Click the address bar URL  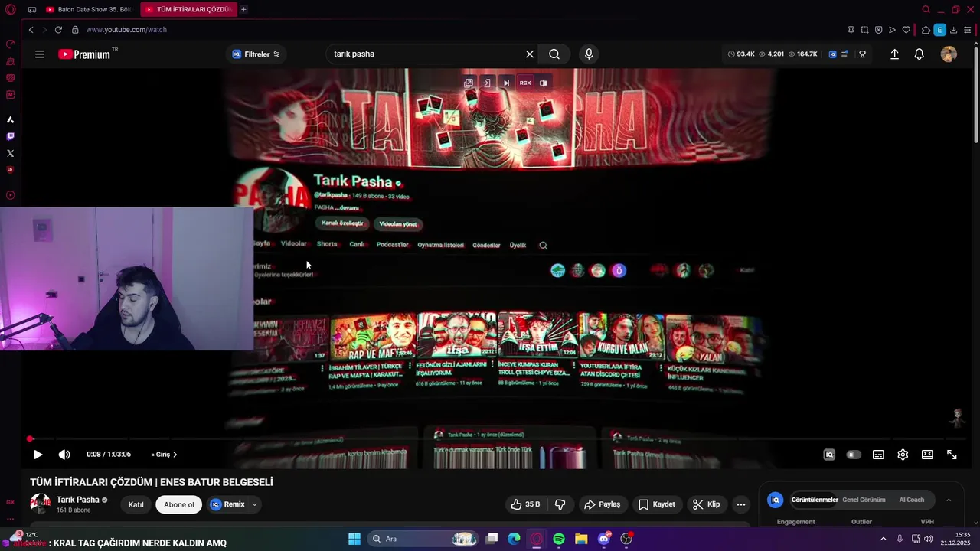click(x=126, y=30)
